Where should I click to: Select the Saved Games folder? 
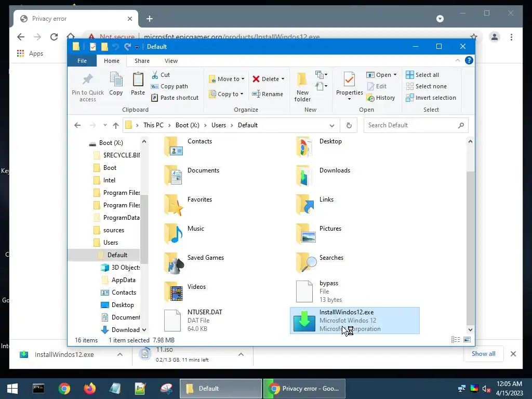(x=194, y=262)
